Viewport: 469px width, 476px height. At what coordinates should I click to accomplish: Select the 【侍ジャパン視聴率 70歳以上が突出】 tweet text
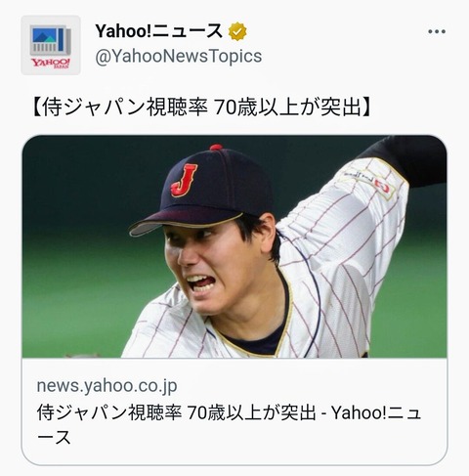pos(202,108)
